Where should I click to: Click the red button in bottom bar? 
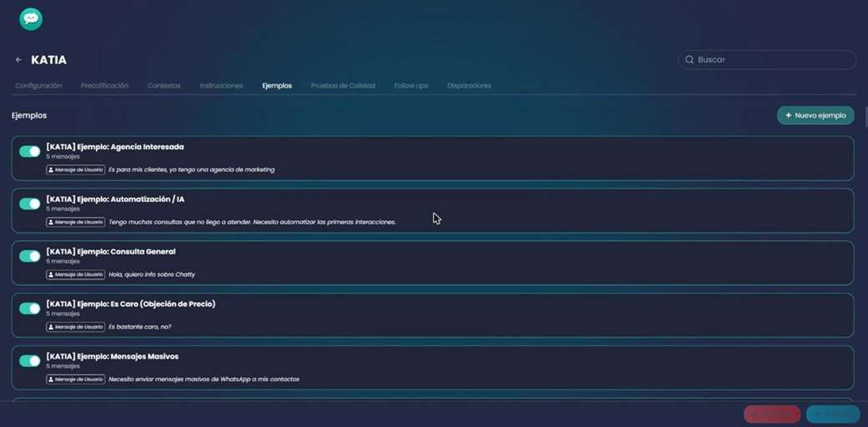point(772,414)
